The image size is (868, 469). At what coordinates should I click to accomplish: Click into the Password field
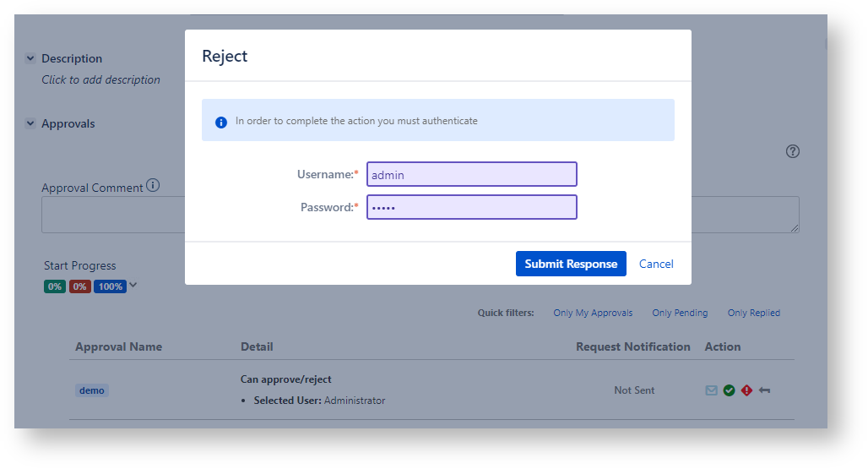click(471, 207)
